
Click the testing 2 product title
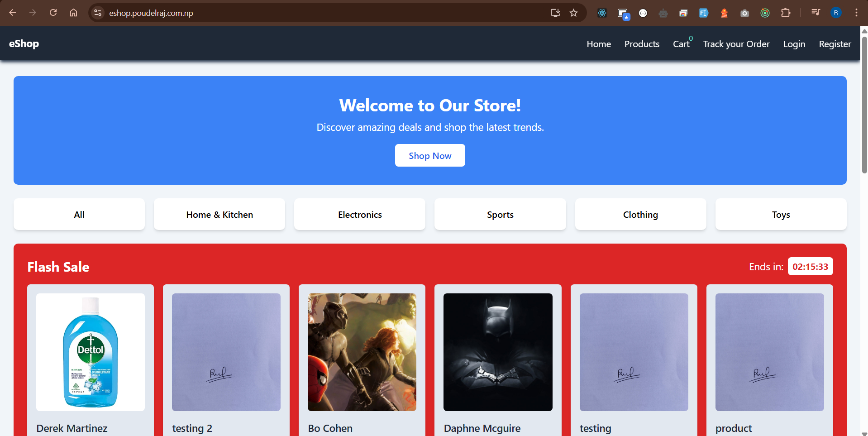pyautogui.click(x=192, y=428)
